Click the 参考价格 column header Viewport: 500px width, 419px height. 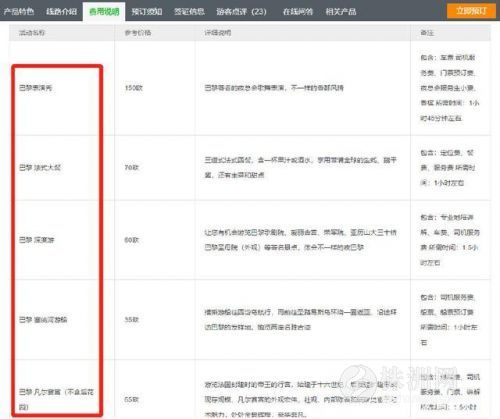(x=138, y=33)
